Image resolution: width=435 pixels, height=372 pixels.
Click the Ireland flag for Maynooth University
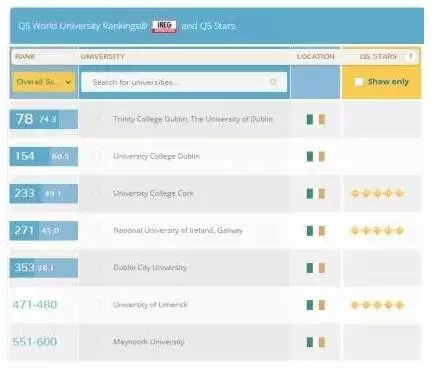point(315,342)
